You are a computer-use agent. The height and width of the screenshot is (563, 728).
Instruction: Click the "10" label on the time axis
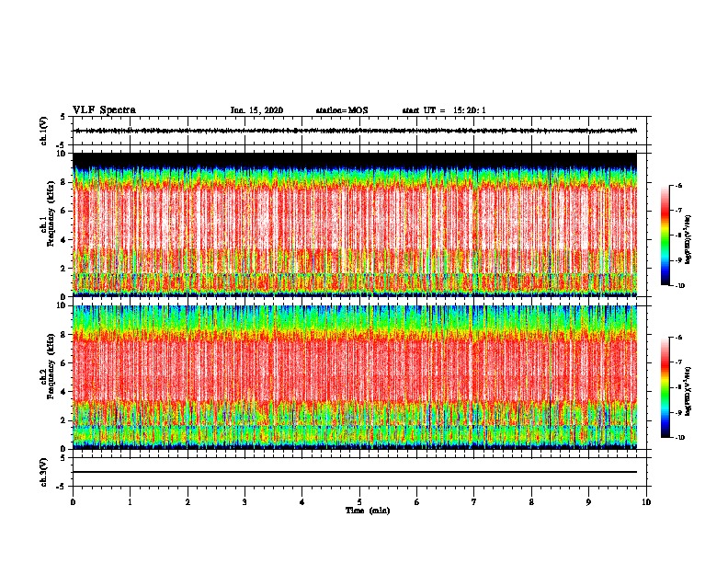[x=646, y=502]
